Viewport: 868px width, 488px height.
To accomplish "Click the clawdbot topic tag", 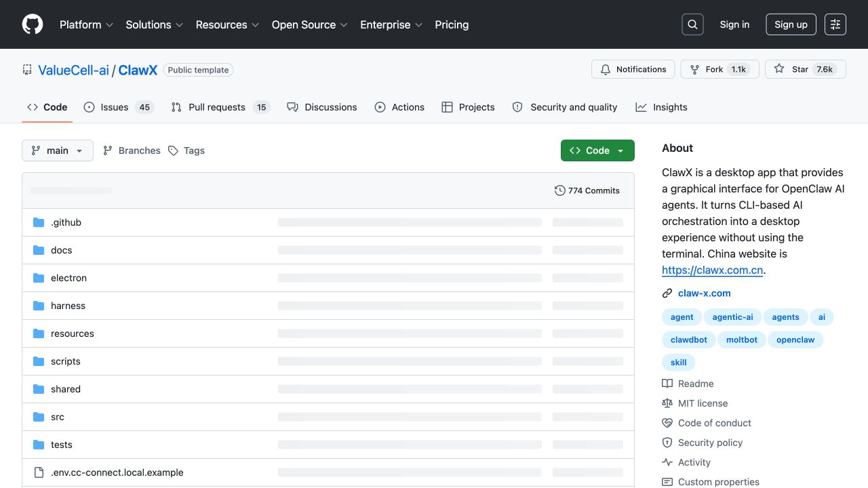I will pos(688,340).
